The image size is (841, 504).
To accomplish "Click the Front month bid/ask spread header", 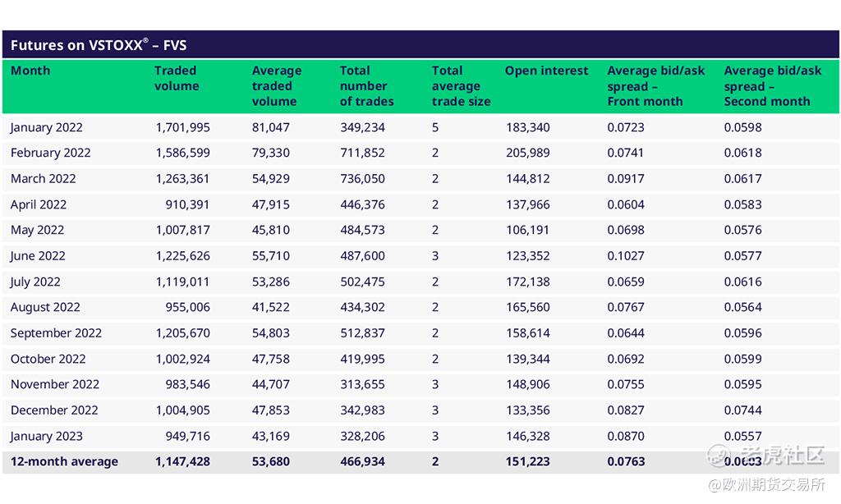I will (x=655, y=86).
